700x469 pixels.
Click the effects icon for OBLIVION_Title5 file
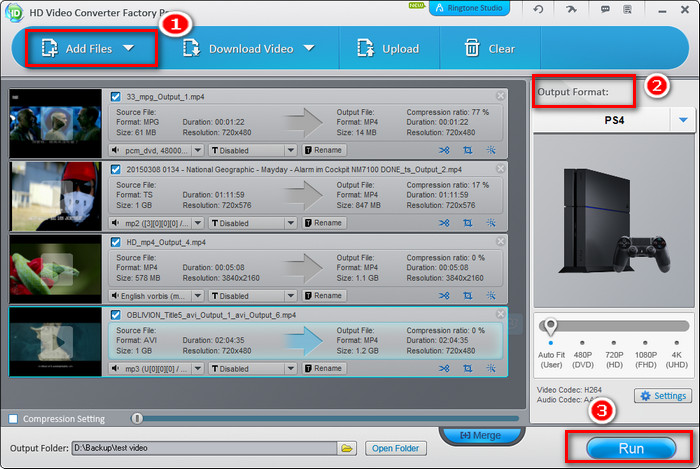pos(491,369)
